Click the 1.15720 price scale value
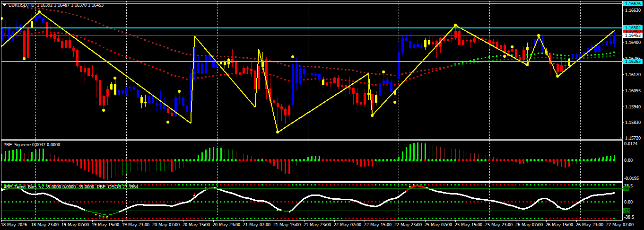 click(x=633, y=137)
